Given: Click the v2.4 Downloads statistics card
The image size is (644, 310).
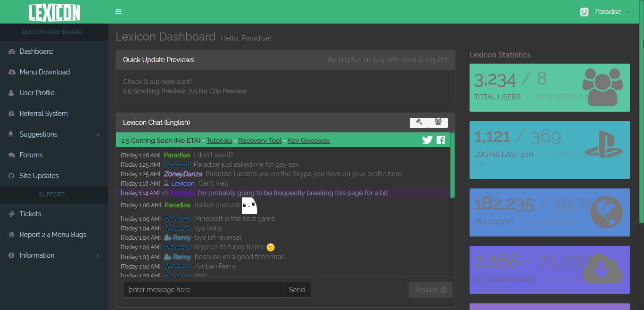Looking at the screenshot, I should click(x=550, y=270).
